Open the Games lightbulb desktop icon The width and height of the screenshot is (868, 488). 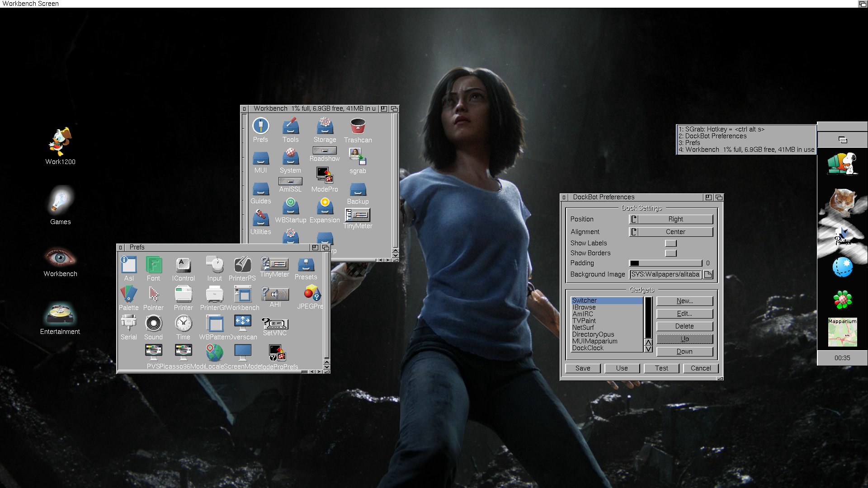point(60,205)
